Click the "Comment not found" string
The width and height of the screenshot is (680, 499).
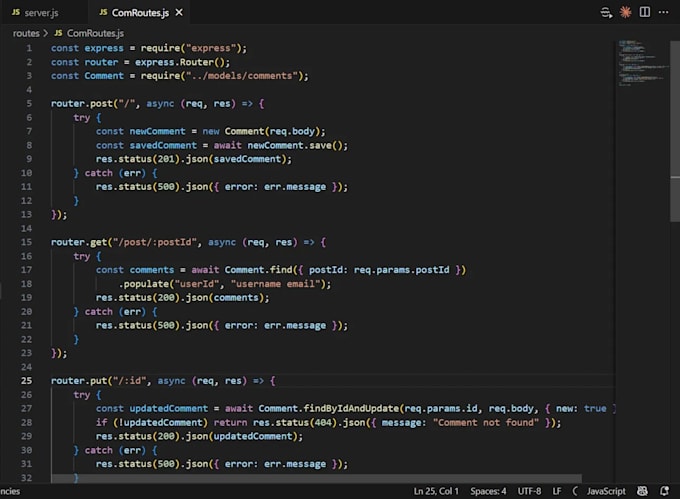(x=486, y=422)
